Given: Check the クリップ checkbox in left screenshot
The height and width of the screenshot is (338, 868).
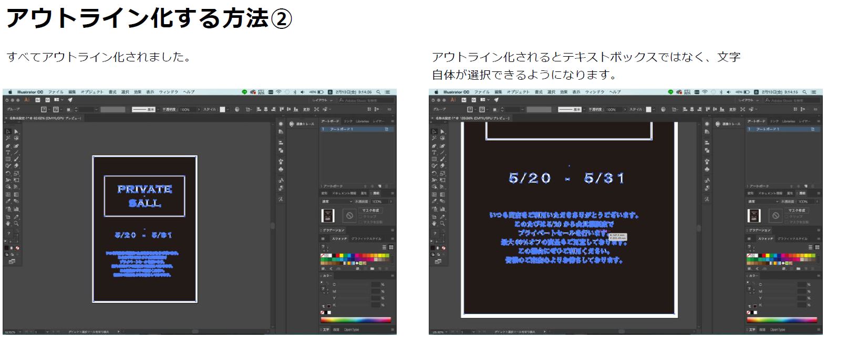Looking at the screenshot, I should (x=360, y=216).
